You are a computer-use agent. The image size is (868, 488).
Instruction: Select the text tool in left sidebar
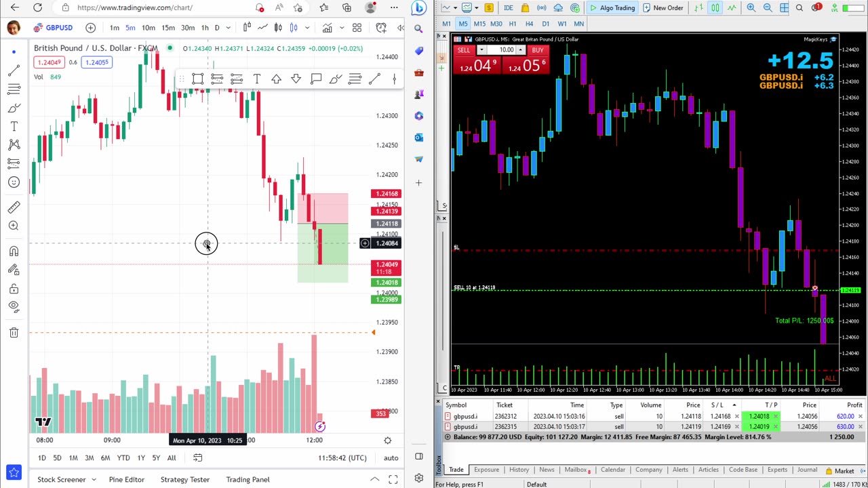[14, 126]
